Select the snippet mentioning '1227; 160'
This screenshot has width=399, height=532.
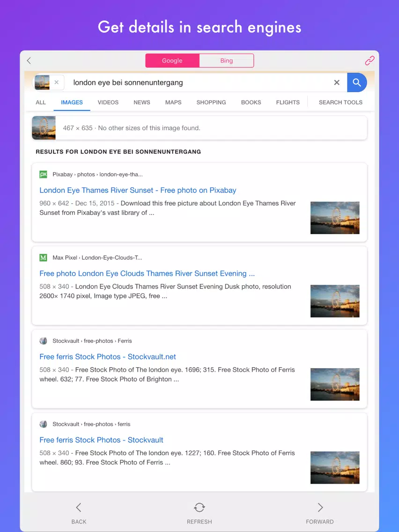(x=167, y=458)
